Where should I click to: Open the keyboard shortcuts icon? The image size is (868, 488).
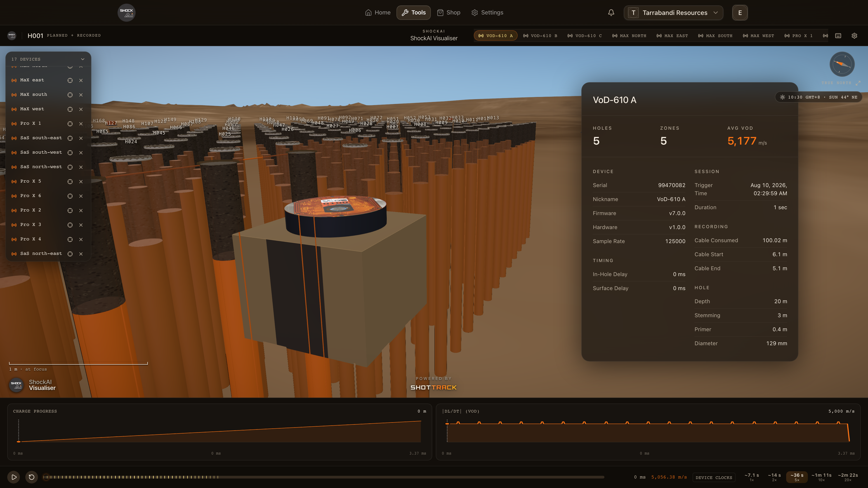(x=838, y=36)
